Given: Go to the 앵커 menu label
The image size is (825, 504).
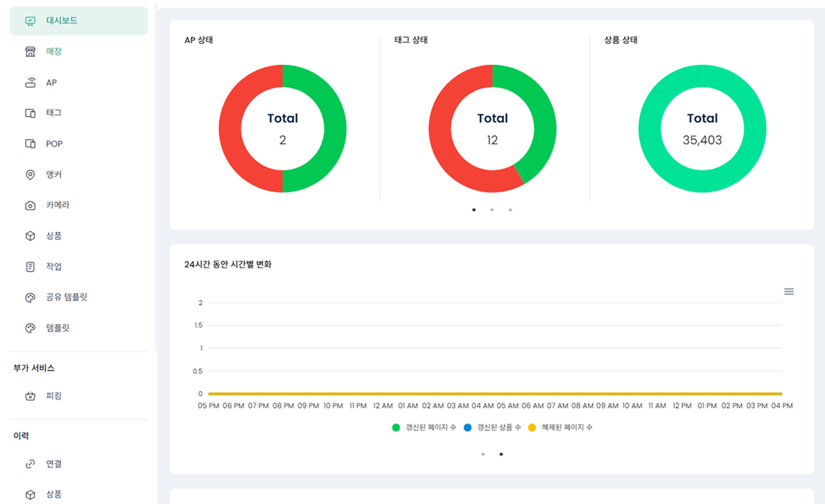Looking at the screenshot, I should pos(54,175).
